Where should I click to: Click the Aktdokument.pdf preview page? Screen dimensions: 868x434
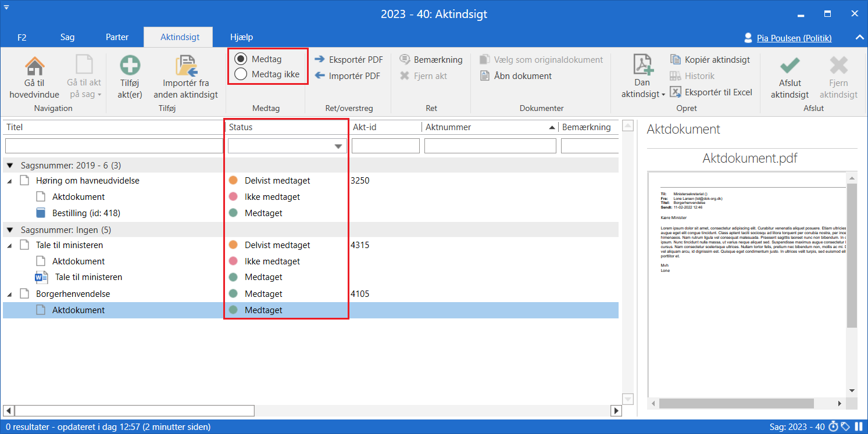pyautogui.click(x=748, y=285)
